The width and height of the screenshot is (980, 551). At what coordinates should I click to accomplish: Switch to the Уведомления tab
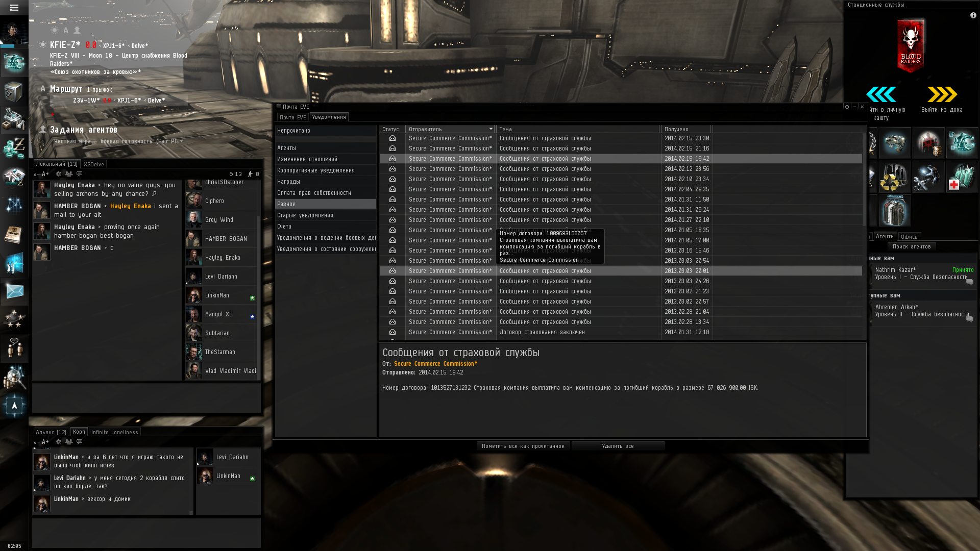pyautogui.click(x=329, y=117)
